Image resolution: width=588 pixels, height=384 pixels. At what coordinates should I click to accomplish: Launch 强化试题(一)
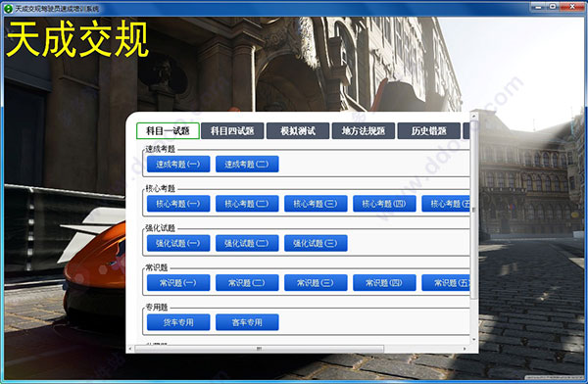(178, 243)
